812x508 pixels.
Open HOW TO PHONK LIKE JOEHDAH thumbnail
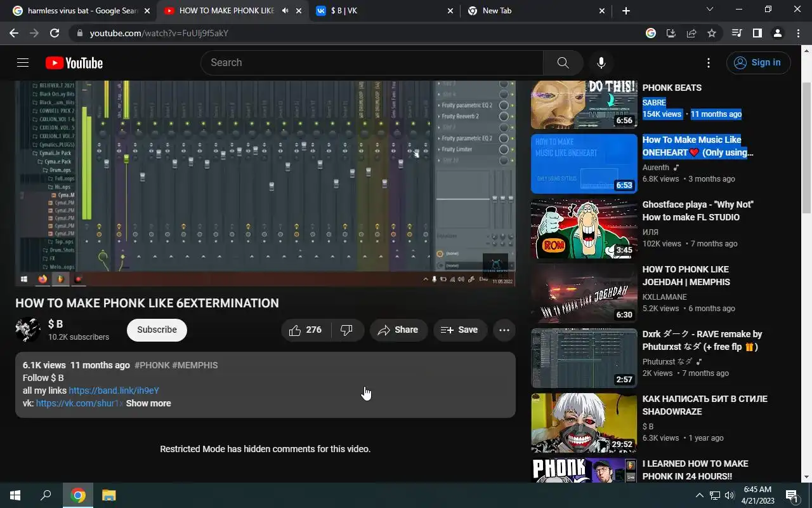(584, 293)
